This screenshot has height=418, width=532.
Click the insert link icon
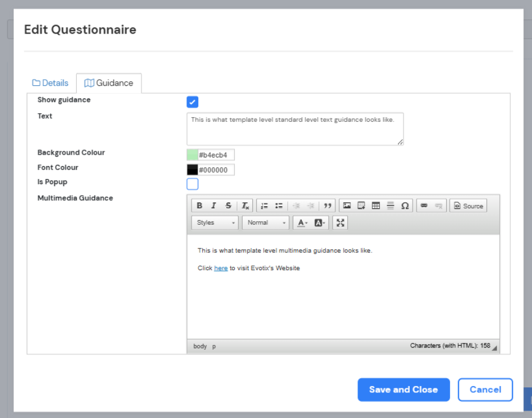(x=424, y=205)
